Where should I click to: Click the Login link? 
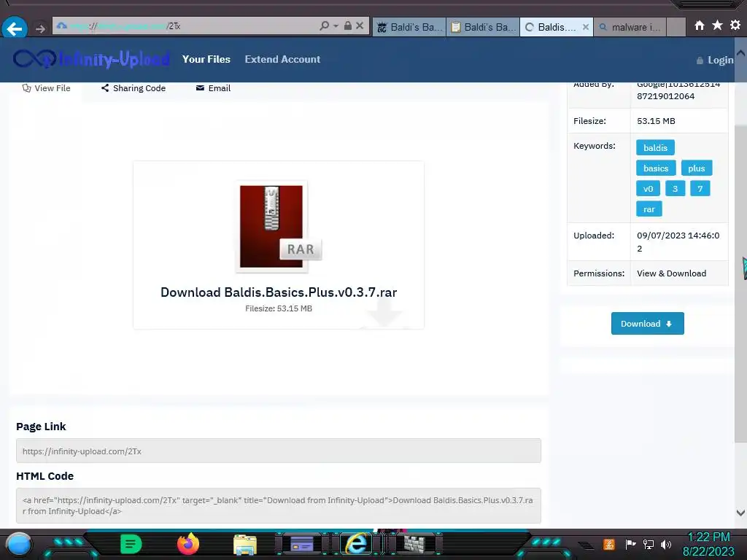(715, 60)
